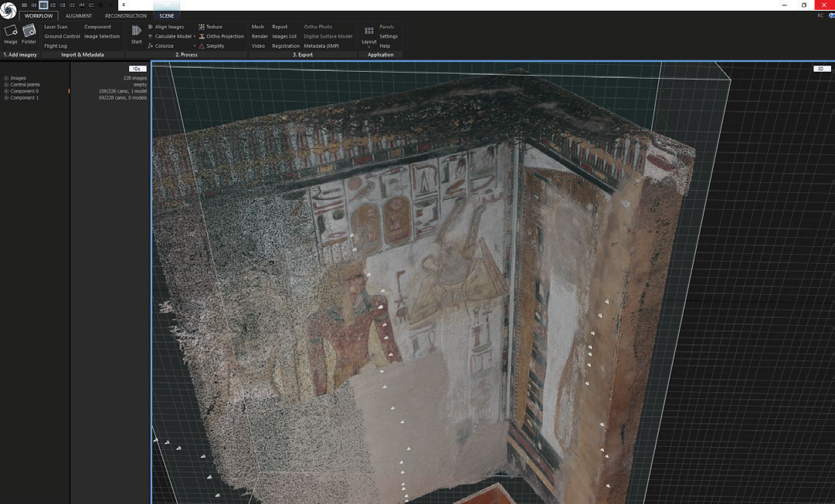Click the '1. Add imagery' group label
Image resolution: width=835 pixels, height=504 pixels.
click(20, 55)
